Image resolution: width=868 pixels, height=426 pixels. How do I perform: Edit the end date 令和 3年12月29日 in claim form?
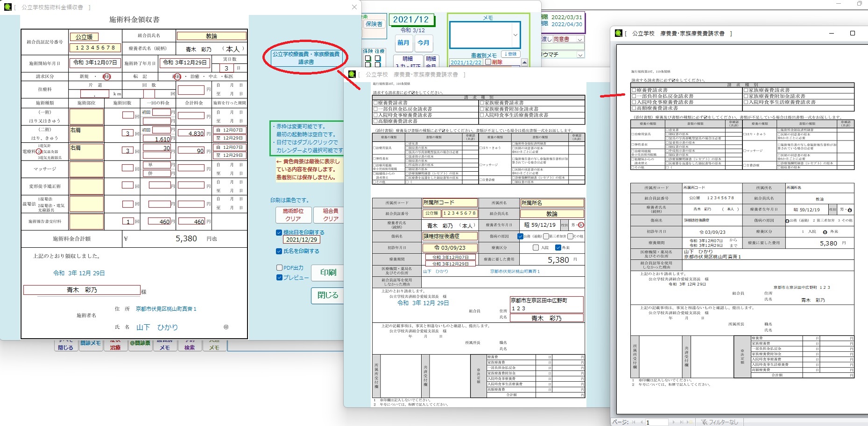[x=451, y=264]
